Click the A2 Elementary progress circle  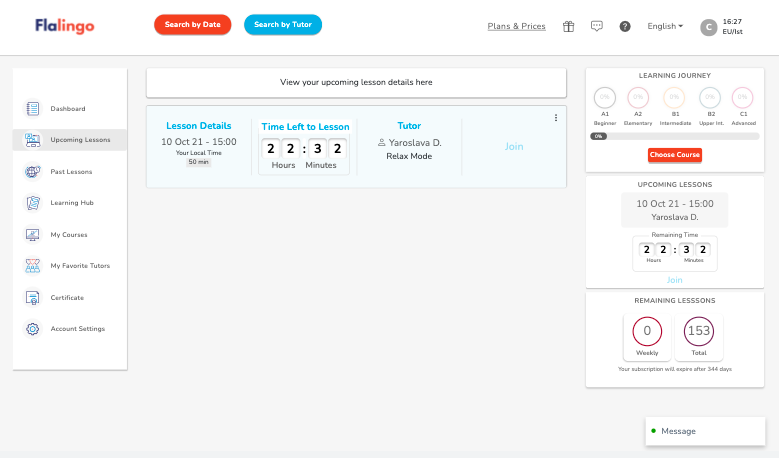tap(638, 97)
